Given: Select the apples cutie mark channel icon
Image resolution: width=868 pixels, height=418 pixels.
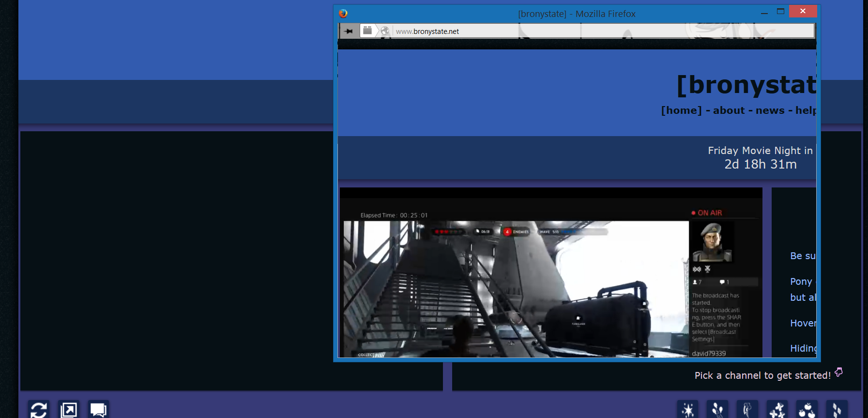Looking at the screenshot, I should (807, 410).
